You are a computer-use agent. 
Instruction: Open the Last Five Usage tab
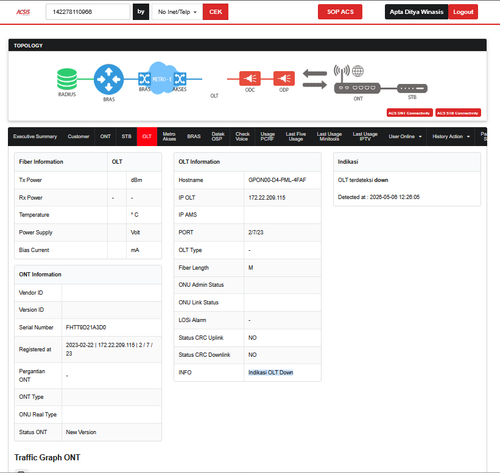coord(296,137)
